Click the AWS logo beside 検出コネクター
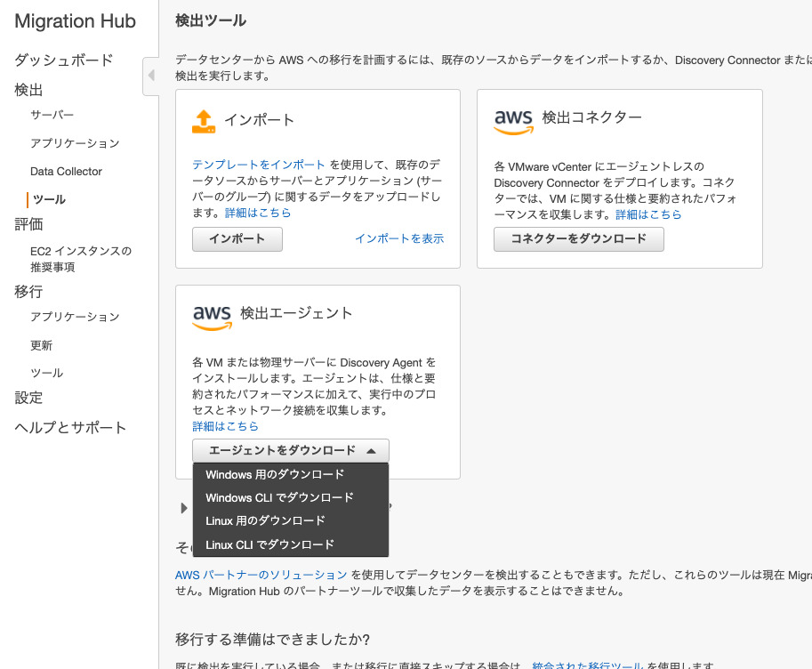812x669 pixels. 513,122
